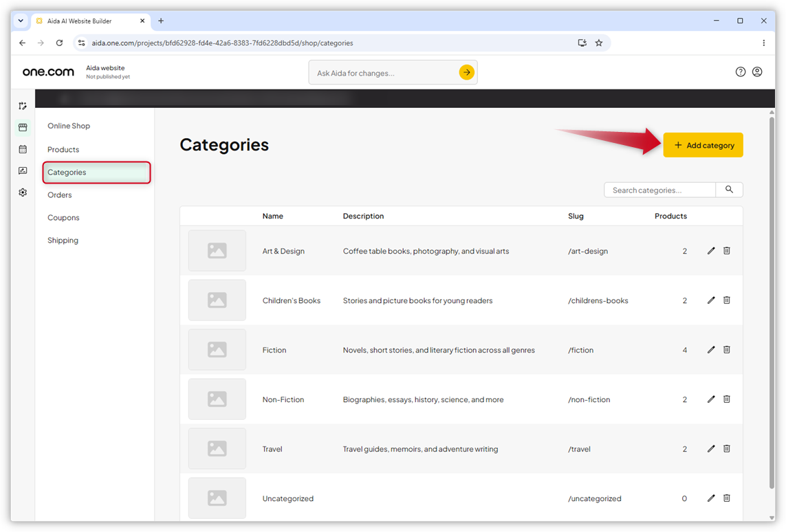Click the Uncategorized category name

tap(287, 499)
